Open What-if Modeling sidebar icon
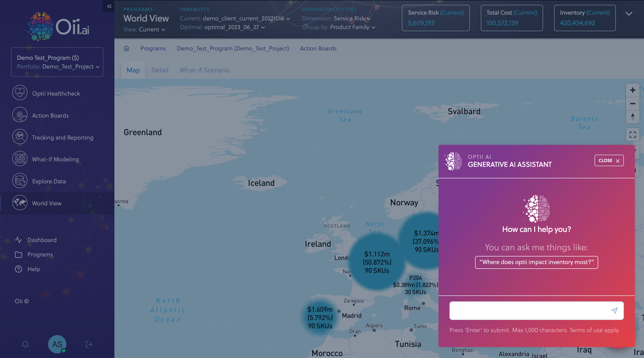This screenshot has height=358, width=644. click(x=20, y=159)
